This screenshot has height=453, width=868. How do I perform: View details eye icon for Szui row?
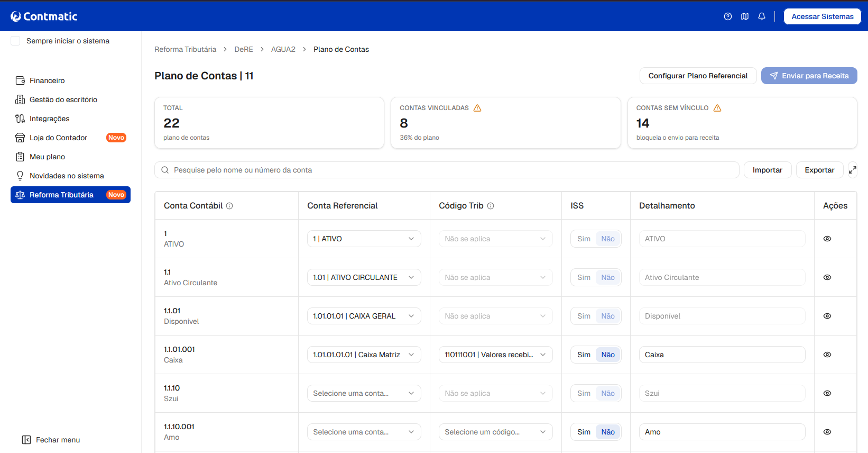(x=827, y=393)
